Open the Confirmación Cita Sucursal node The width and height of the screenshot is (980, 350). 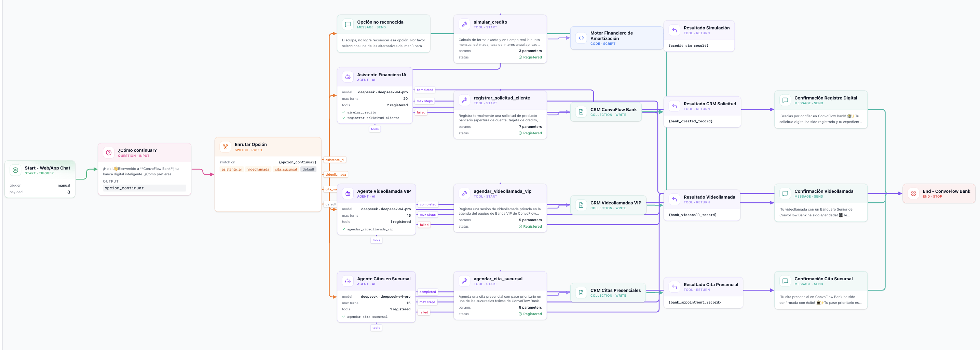coord(821,290)
